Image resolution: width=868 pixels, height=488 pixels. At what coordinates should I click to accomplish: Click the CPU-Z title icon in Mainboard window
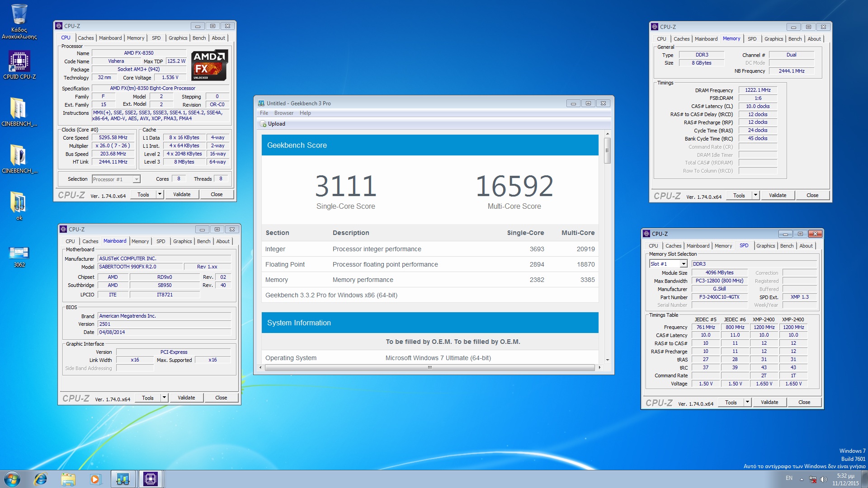[x=63, y=229]
